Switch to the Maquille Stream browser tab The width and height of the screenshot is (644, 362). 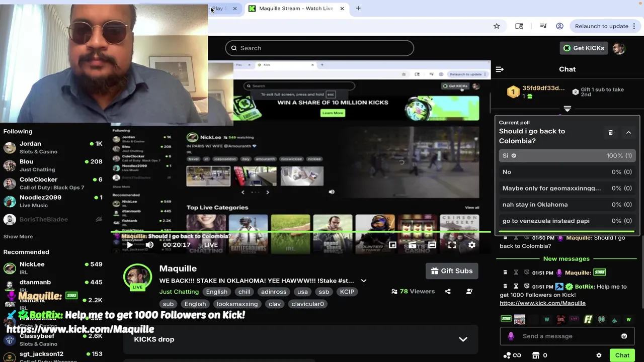pyautogui.click(x=296, y=9)
